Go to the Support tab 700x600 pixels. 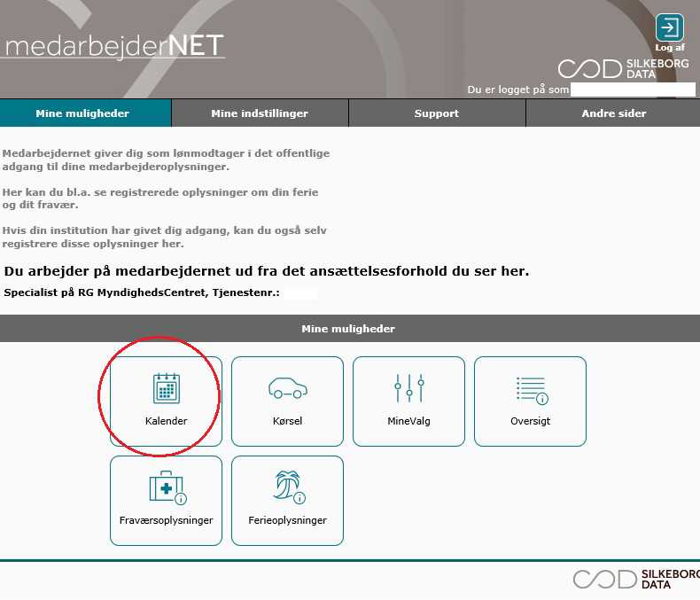(x=437, y=113)
